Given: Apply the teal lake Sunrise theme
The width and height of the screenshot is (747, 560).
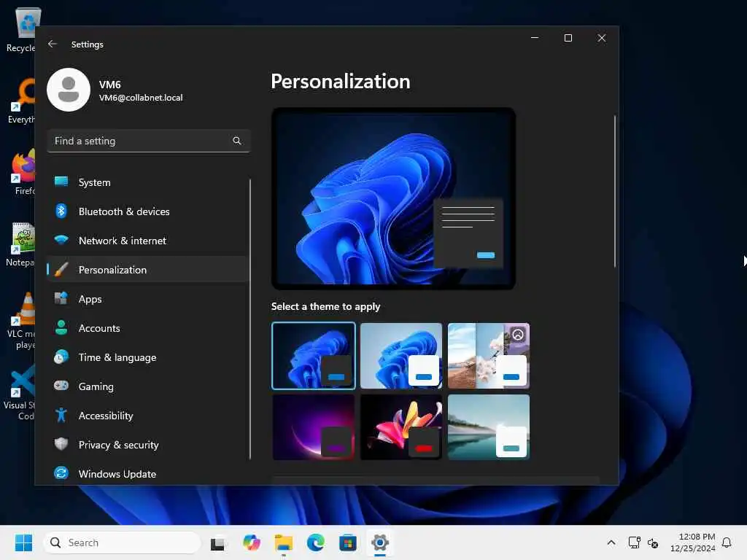Looking at the screenshot, I should (x=489, y=427).
